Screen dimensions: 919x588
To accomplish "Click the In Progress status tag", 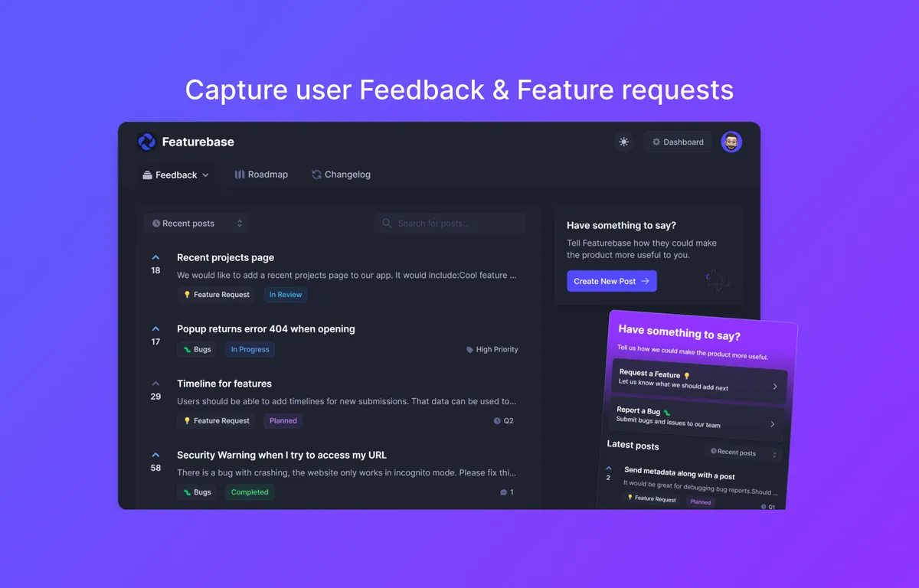I will tap(250, 349).
